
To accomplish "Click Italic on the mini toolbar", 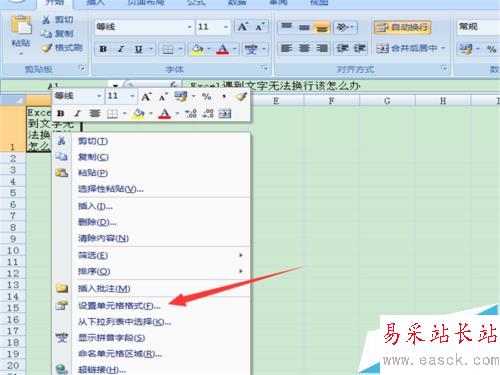I will click(77, 114).
